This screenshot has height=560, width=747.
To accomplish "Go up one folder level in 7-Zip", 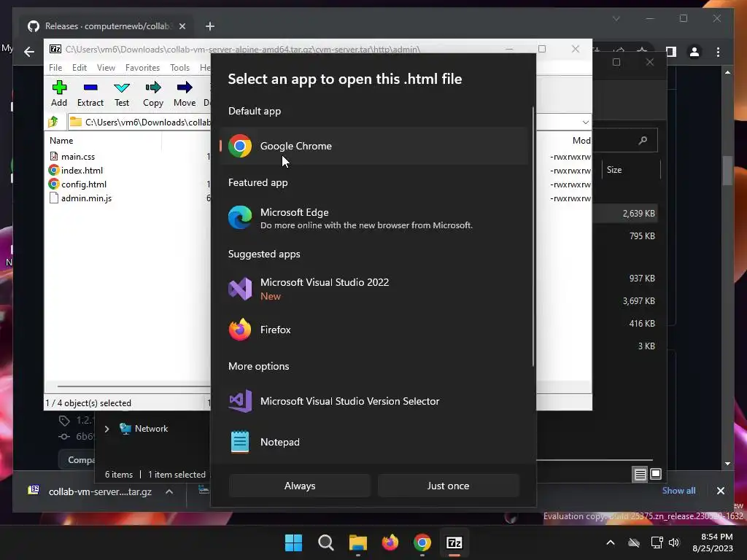I will pyautogui.click(x=53, y=122).
